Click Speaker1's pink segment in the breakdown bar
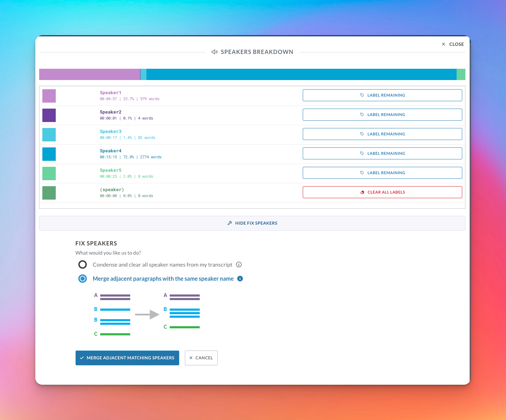Viewport: 506px width, 420px height. click(89, 74)
